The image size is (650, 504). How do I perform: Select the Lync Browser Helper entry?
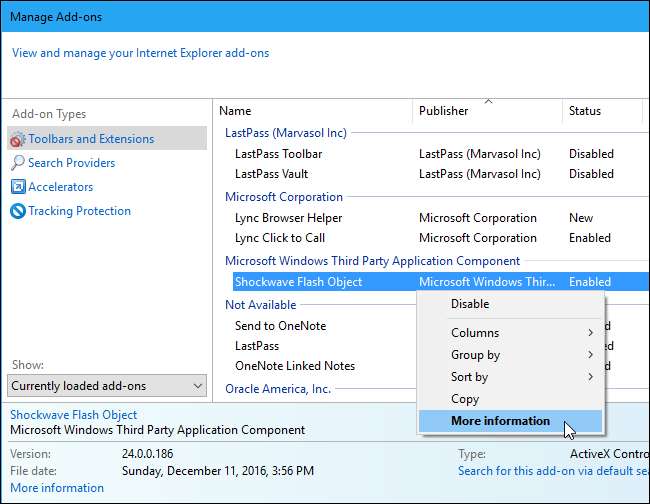click(x=288, y=218)
